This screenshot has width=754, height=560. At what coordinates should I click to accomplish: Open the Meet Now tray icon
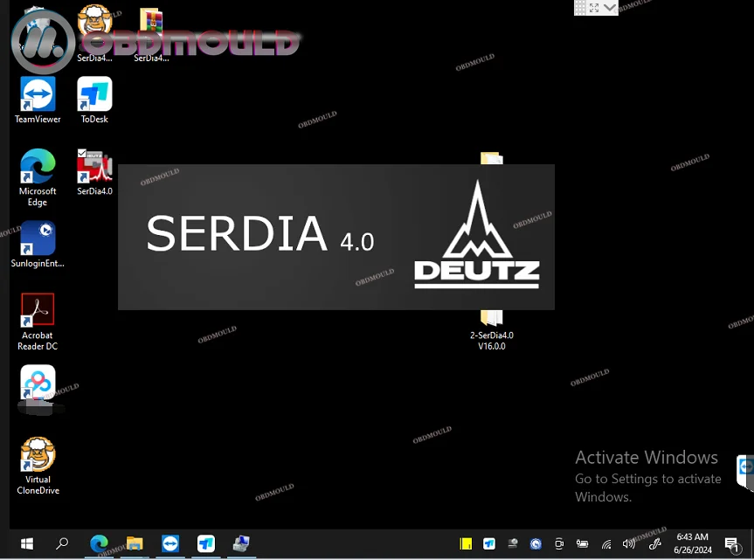(x=559, y=543)
